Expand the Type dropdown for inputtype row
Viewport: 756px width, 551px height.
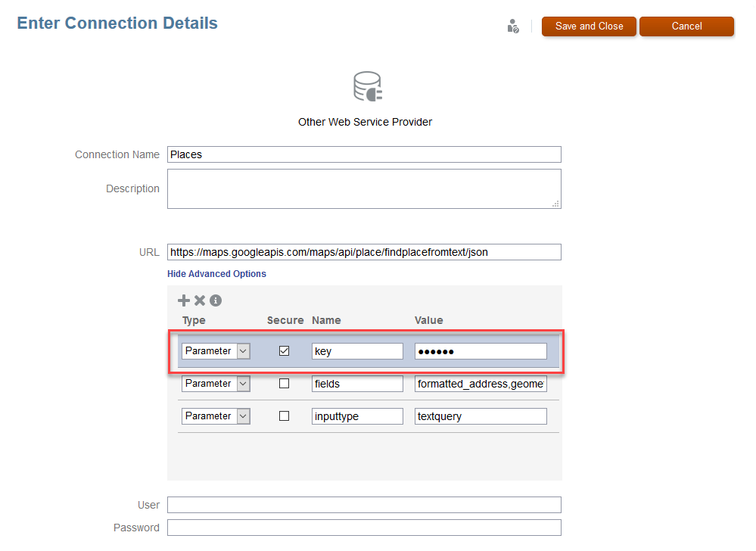coord(243,416)
